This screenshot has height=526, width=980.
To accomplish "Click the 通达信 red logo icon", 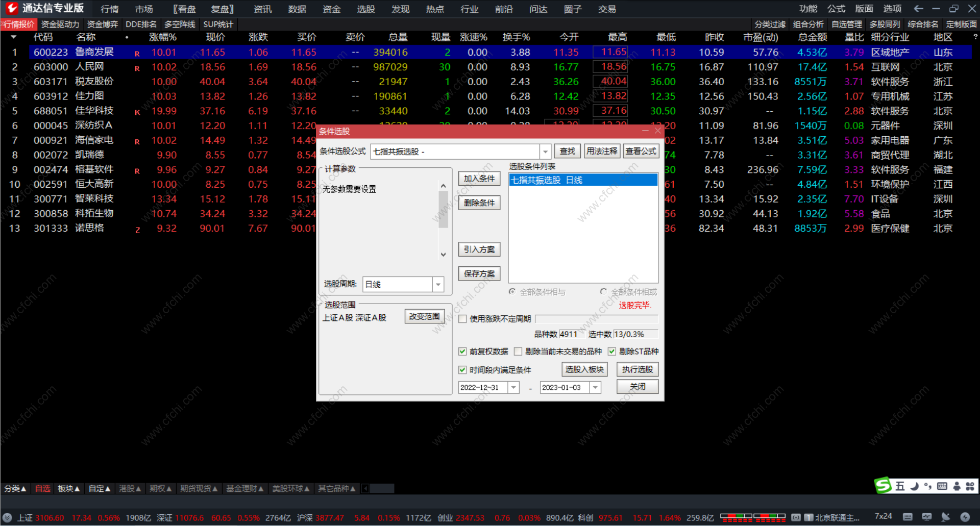I will (x=11, y=8).
